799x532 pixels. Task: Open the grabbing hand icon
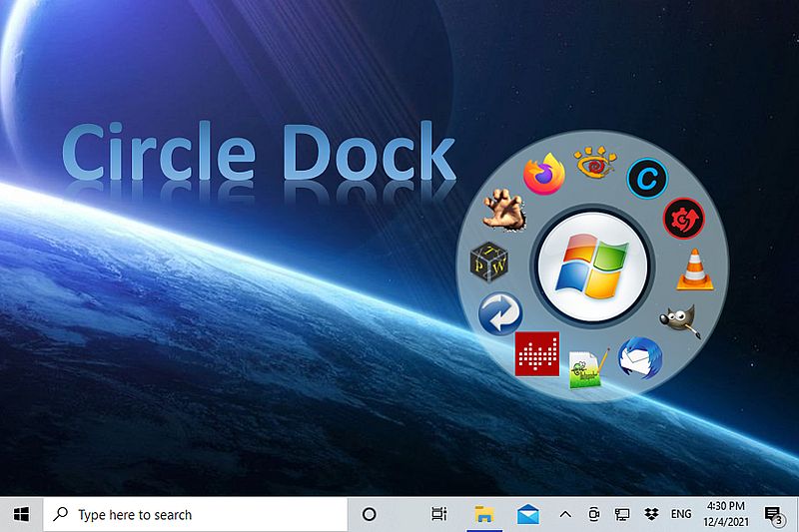[504, 210]
